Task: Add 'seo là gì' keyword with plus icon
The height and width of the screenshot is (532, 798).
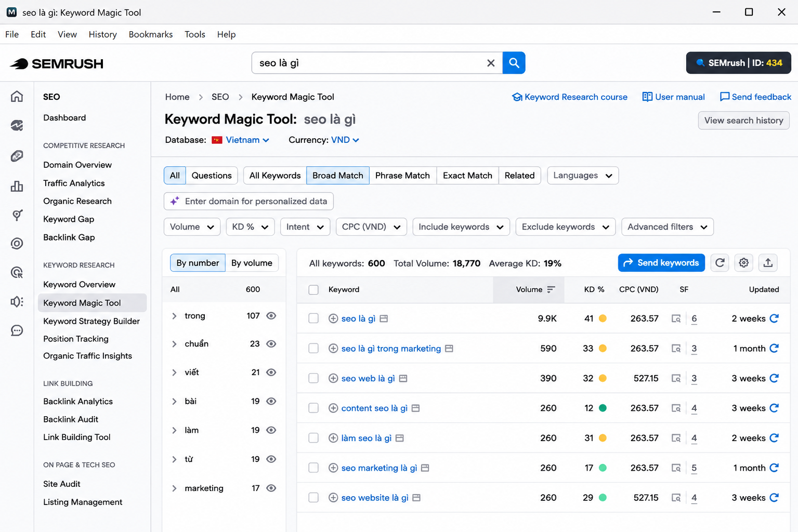Action: 333,318
